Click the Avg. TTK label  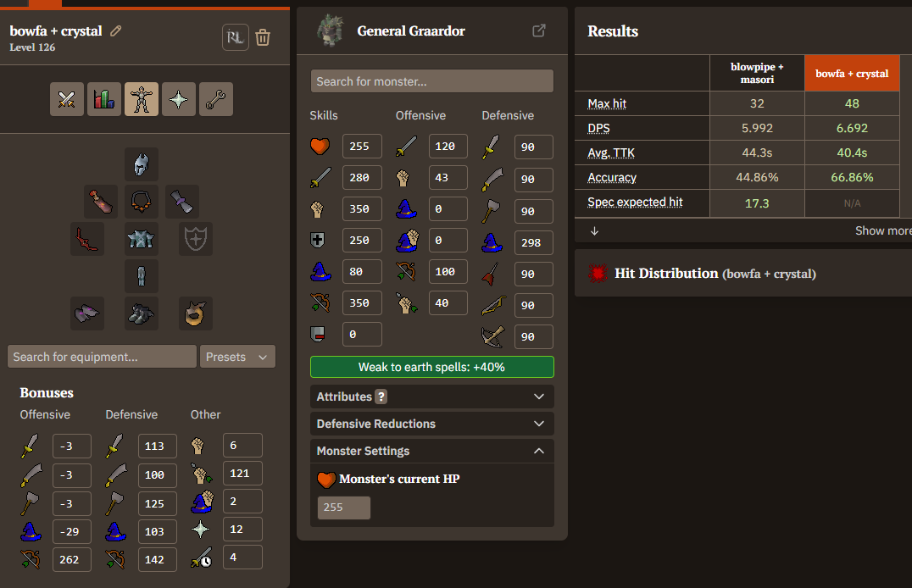pyautogui.click(x=611, y=153)
